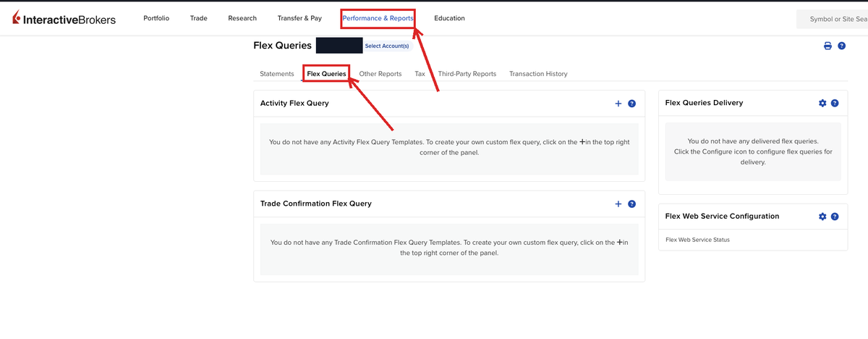This screenshot has width=868, height=339.
Task: Click the Interactive Brokers logo
Action: tap(64, 19)
